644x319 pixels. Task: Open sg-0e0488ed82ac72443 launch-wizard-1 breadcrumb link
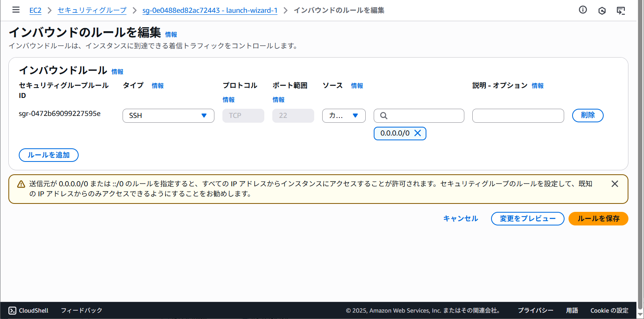[x=210, y=10]
